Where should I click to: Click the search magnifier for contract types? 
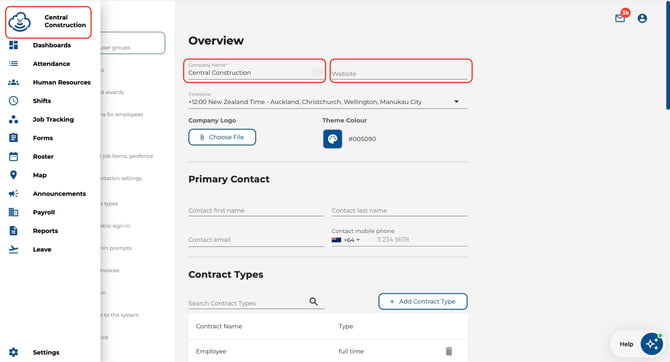(x=314, y=301)
